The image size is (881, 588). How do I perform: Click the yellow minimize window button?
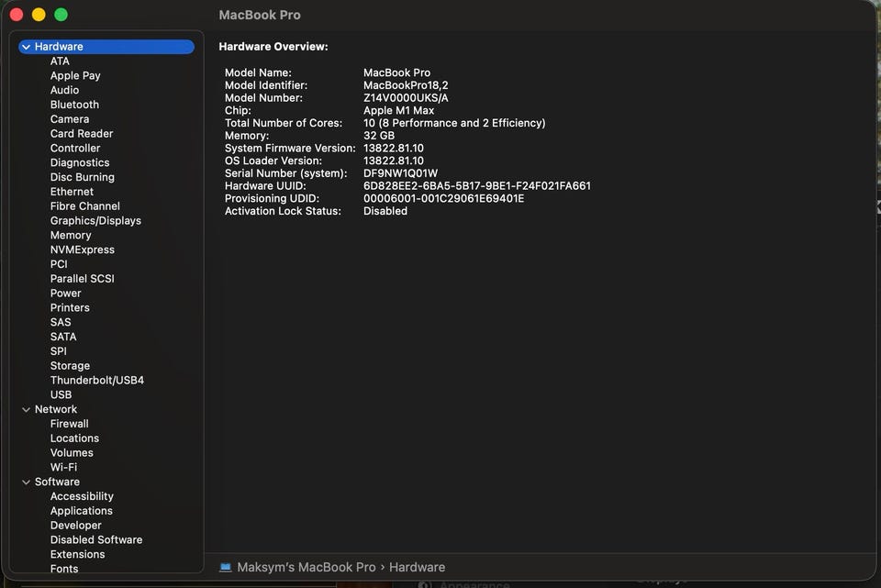[x=39, y=15]
